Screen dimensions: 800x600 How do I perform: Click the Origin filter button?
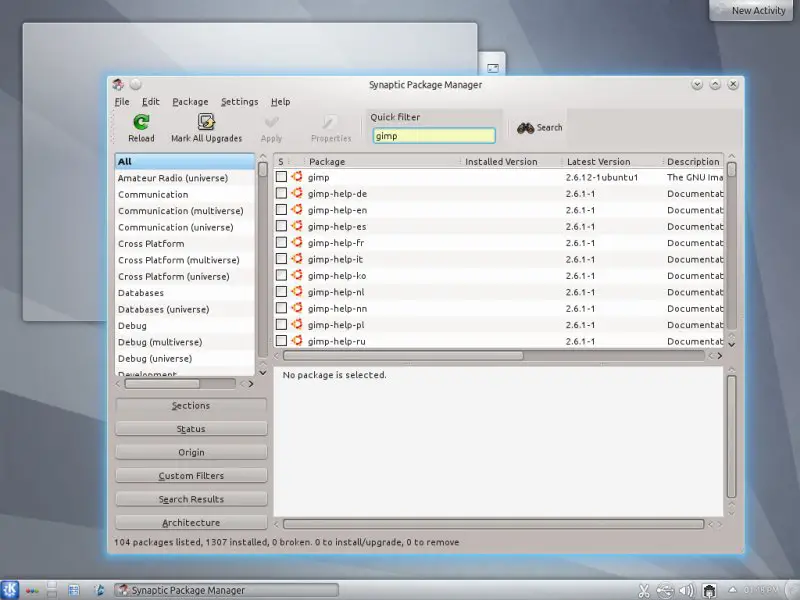point(191,453)
